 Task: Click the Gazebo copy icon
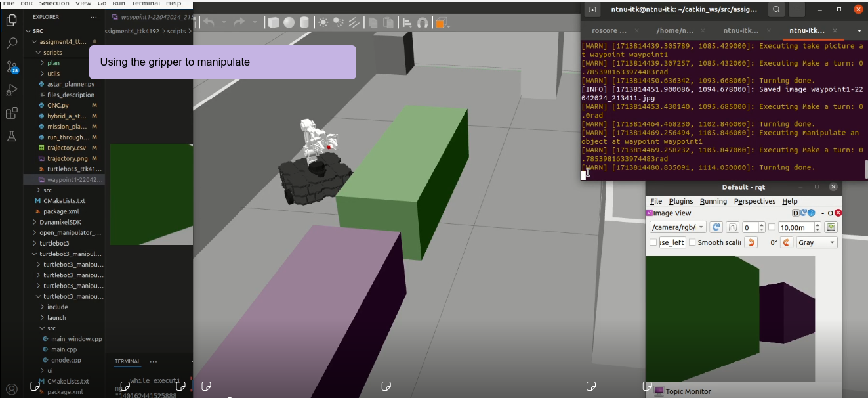373,22
